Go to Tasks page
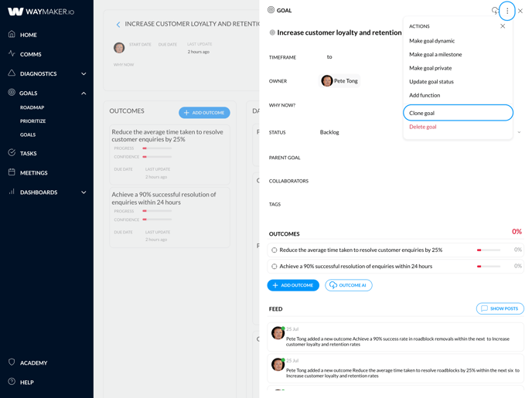Viewport: 532px width, 398px height. coord(28,153)
